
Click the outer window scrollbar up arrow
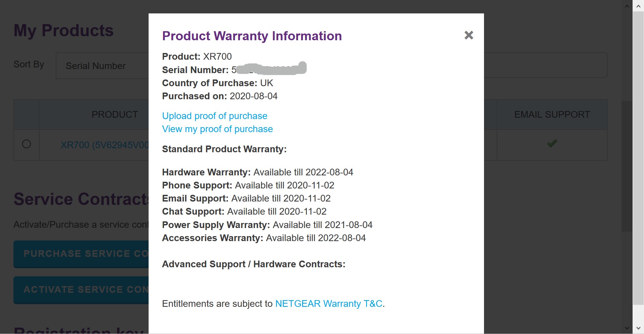(x=638, y=6)
